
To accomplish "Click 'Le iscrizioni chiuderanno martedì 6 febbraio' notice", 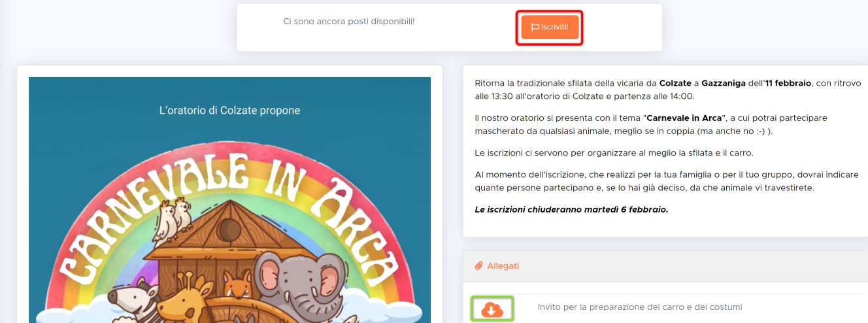I will coord(572,210).
